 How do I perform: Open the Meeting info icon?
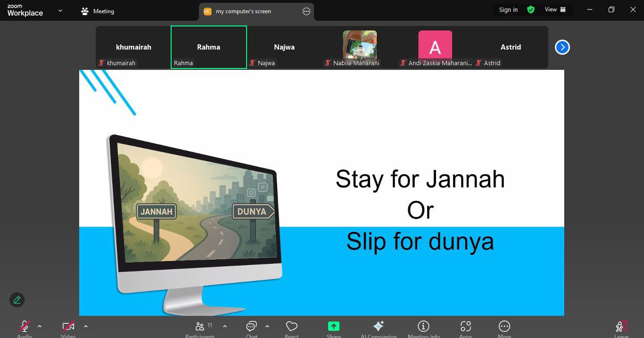point(423,327)
